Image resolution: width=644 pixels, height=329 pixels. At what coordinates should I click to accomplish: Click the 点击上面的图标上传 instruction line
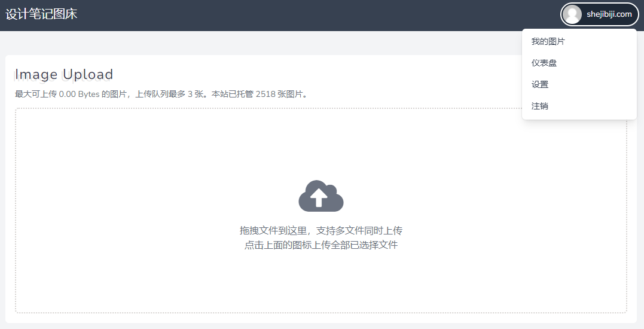(x=321, y=245)
